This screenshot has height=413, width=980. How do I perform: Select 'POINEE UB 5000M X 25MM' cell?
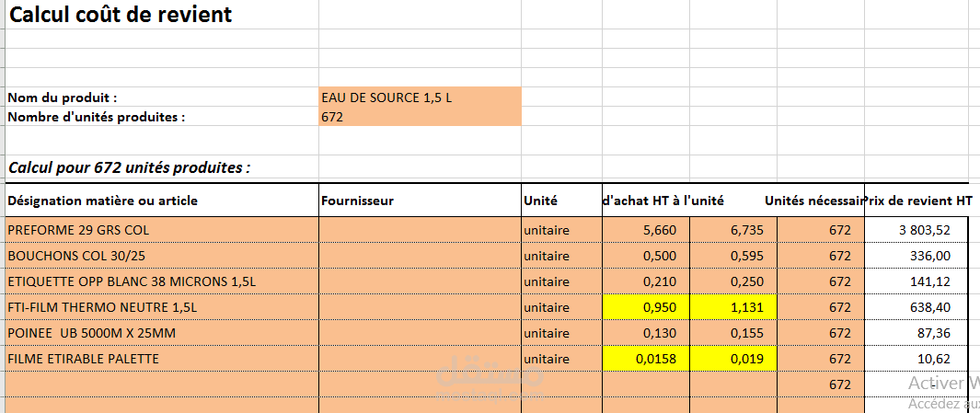coord(162,333)
